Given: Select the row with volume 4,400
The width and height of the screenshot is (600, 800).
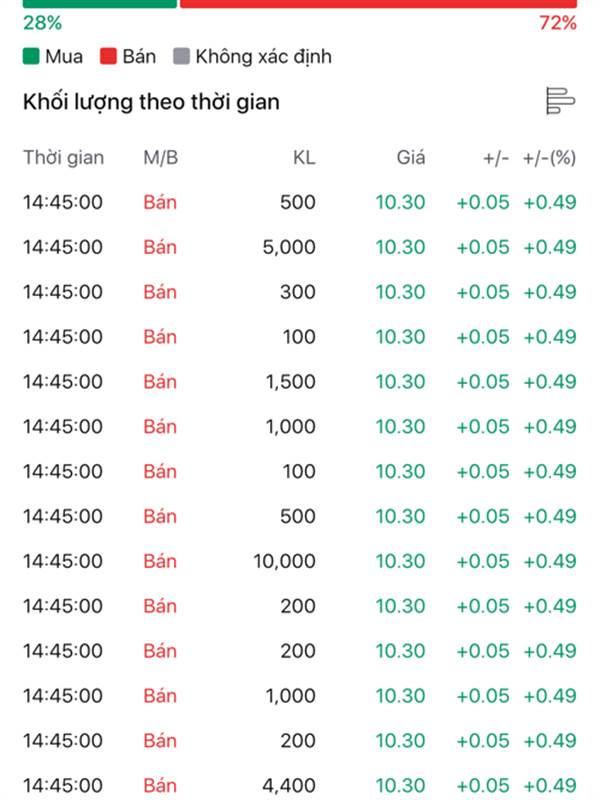Looking at the screenshot, I should tap(300, 786).
